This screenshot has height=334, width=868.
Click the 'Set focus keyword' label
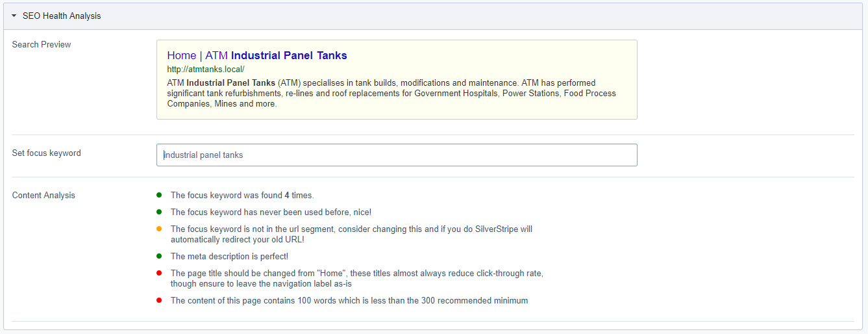coord(47,153)
